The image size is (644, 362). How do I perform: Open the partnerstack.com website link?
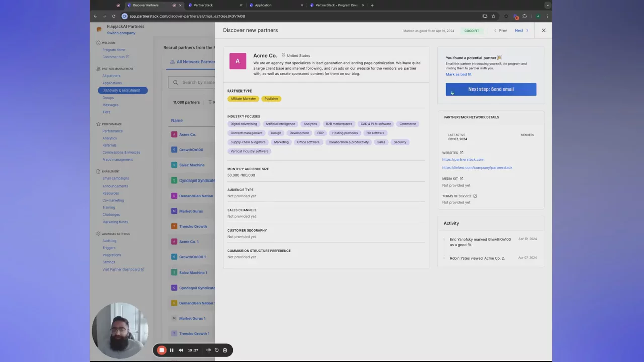463,159
